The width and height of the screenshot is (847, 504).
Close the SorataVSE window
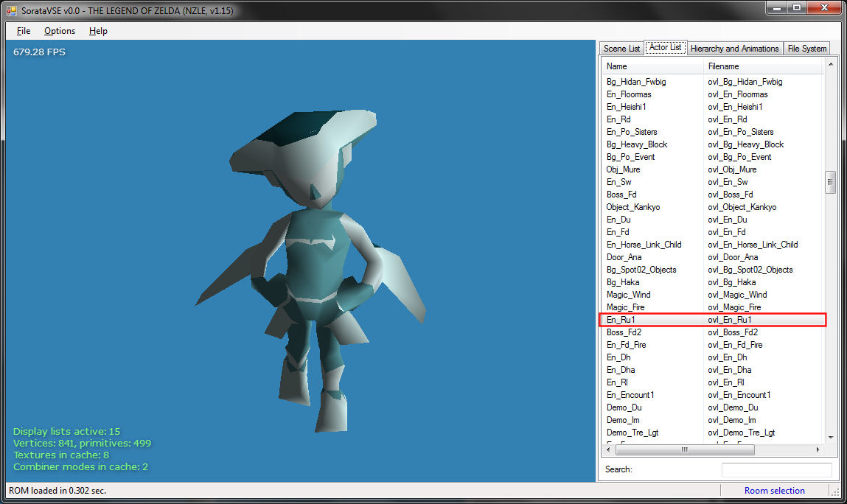click(824, 7)
